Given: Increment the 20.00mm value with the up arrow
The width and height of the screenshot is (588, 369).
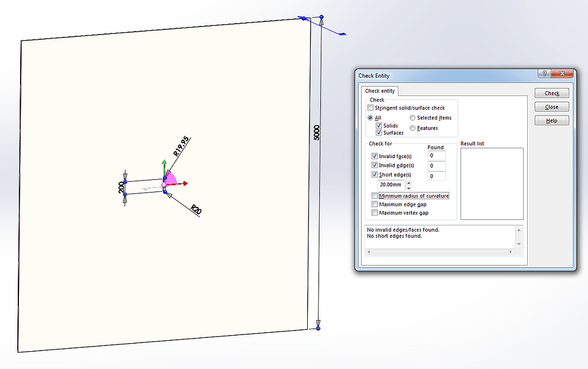Looking at the screenshot, I should click(409, 182).
